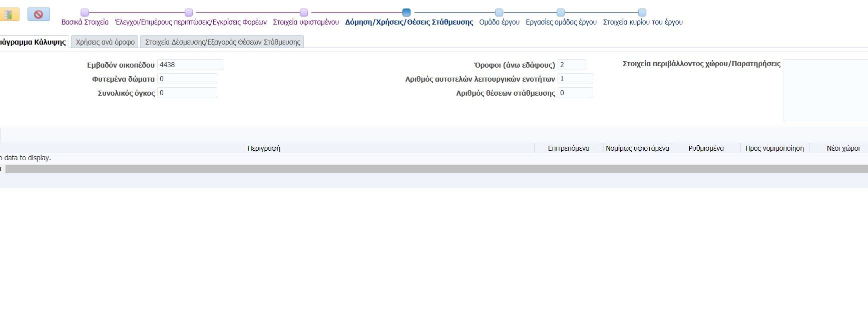Image resolution: width=868 pixels, height=319 pixels.
Task: Click the Όροφοι (άνω εδάφους) field
Action: click(x=571, y=65)
